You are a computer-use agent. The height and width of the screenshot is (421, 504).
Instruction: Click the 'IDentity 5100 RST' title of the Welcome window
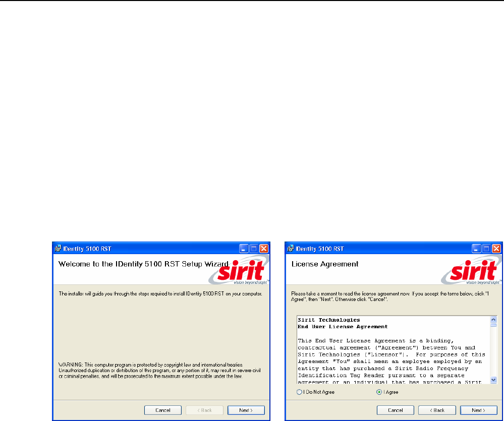click(x=87, y=249)
